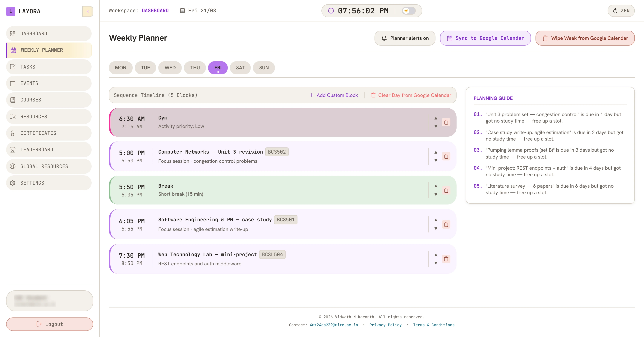Click the calendar icon beside Fri 21/08
644x337 pixels.
pos(182,11)
